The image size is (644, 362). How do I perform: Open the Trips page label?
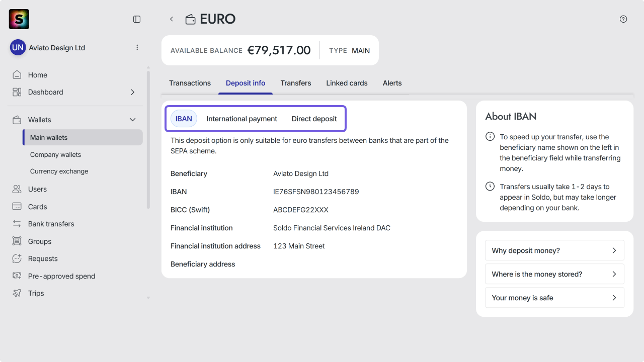(x=36, y=293)
